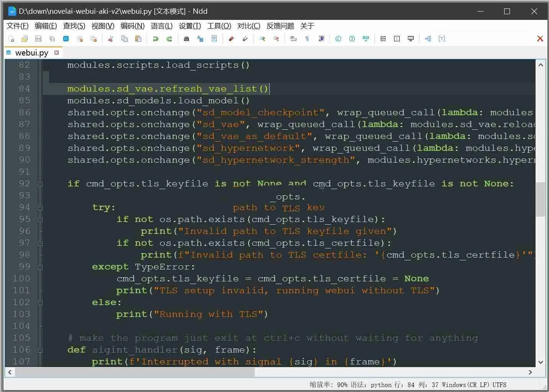549x392 pixels.
Task: Collapse the sigint_handler function at line 106
Action: click(40, 350)
